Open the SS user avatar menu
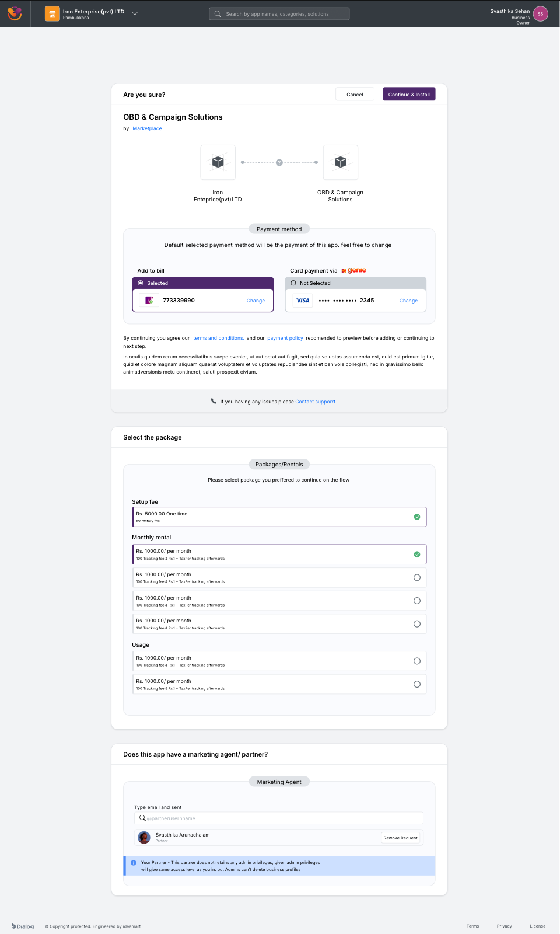 click(541, 13)
